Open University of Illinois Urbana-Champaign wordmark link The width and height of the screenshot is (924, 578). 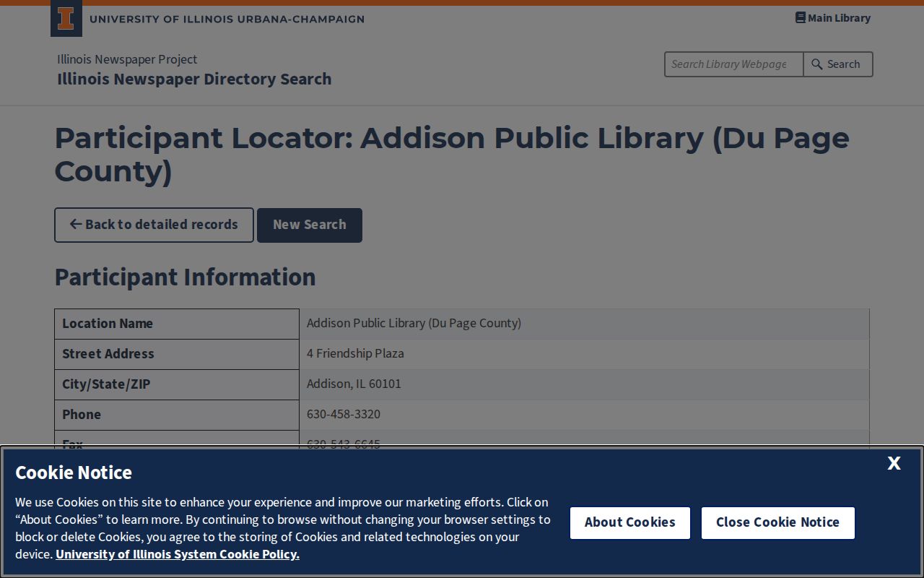(x=227, y=19)
